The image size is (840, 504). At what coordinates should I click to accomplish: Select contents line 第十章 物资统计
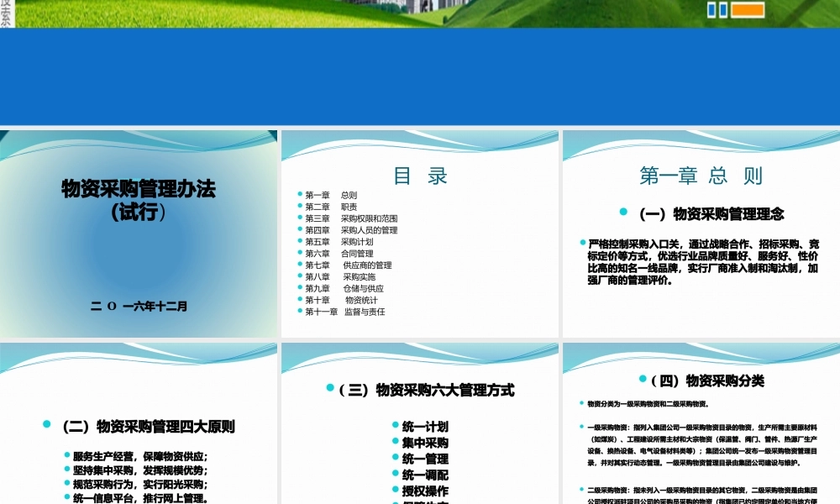click(341, 300)
